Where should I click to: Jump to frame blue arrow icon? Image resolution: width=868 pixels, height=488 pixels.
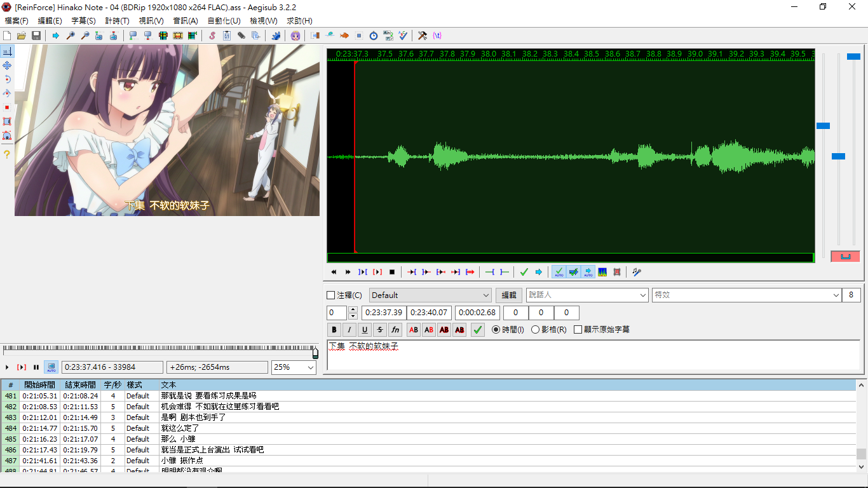pos(56,36)
